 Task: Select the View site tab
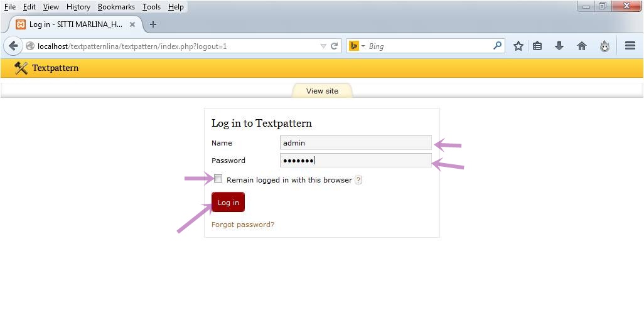coord(322,91)
